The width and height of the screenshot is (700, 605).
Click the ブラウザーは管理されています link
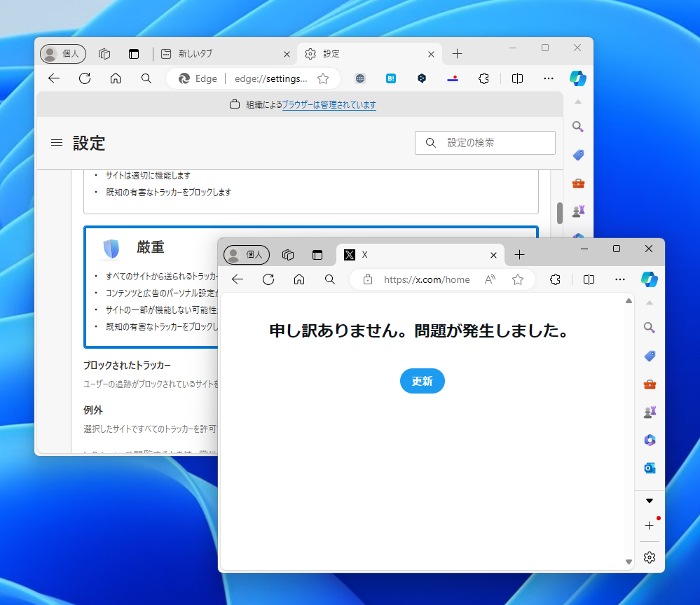pyautogui.click(x=329, y=104)
